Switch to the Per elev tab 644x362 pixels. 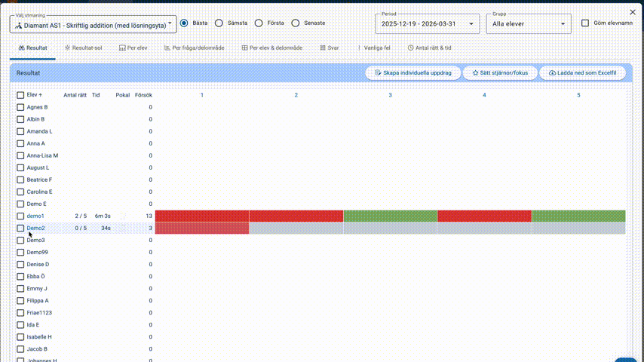(133, 48)
